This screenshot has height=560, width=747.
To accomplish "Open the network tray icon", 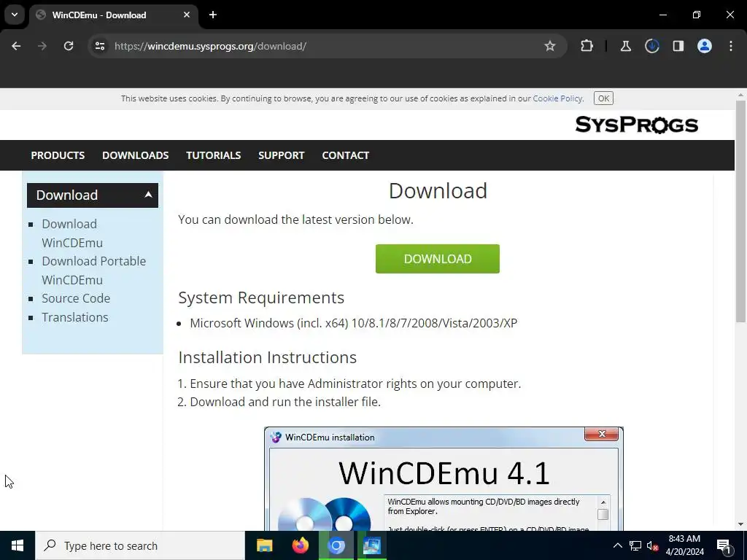I will point(635,545).
